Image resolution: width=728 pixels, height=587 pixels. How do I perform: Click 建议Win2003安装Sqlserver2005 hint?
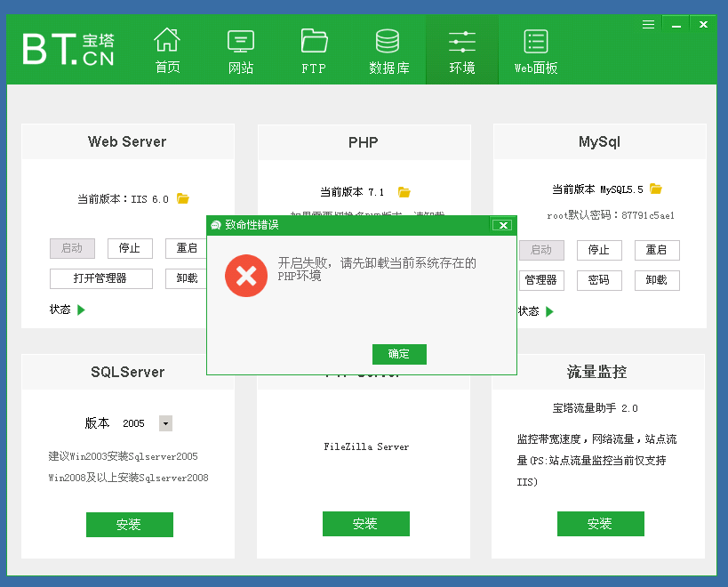pyautogui.click(x=123, y=456)
